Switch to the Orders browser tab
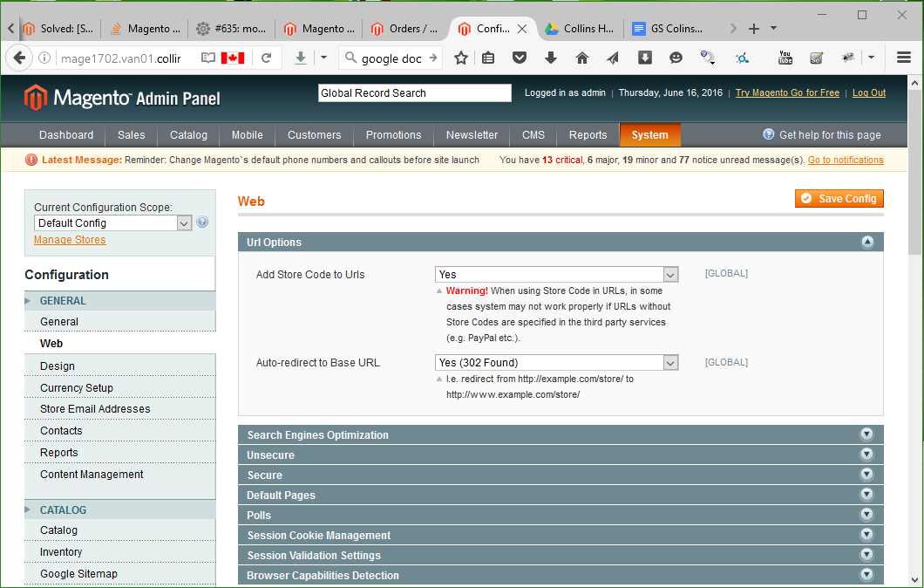 pos(406,28)
